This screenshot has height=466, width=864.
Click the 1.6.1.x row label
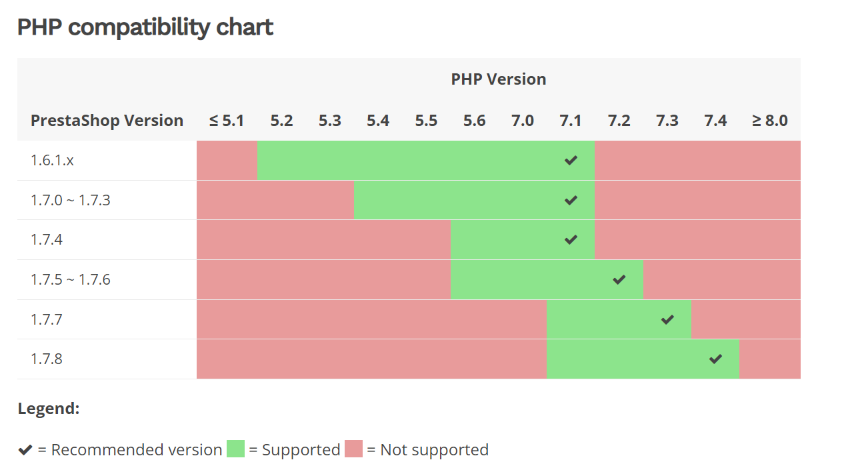(52, 160)
